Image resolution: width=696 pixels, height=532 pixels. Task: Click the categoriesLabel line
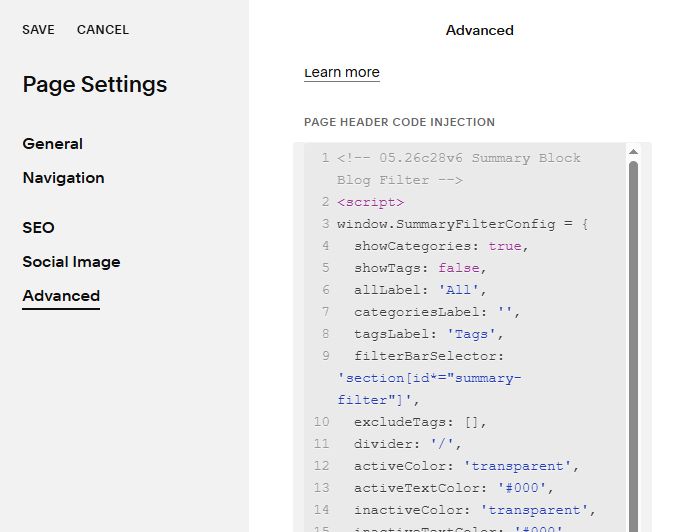[437, 312]
